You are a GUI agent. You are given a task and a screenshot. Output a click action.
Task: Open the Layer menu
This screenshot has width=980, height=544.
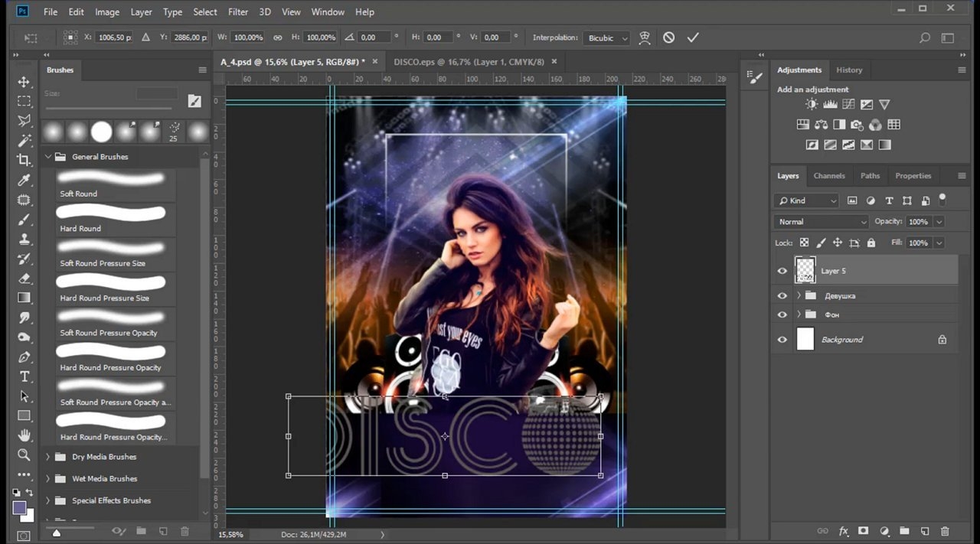tap(141, 12)
